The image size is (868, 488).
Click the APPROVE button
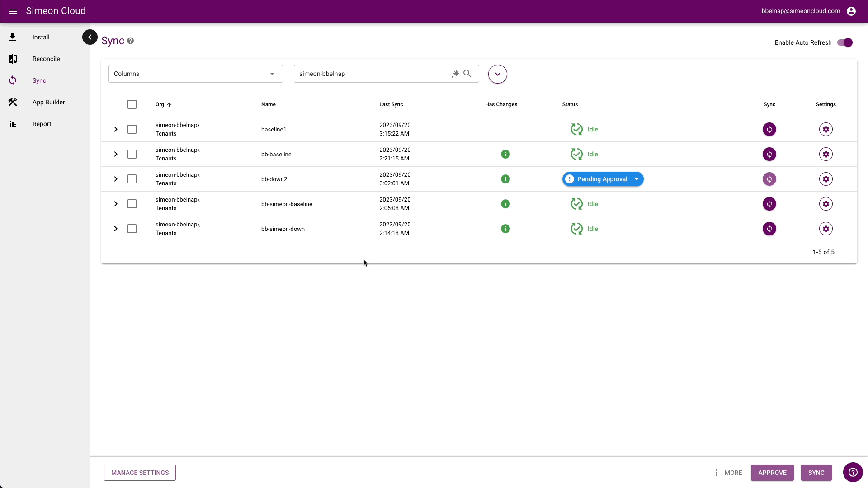pyautogui.click(x=772, y=473)
